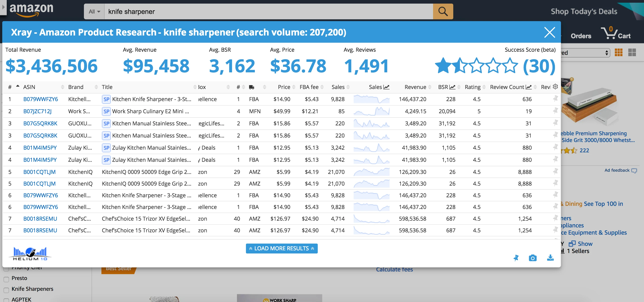Open the All departments search dropdown
Screen dimensions: 644x302
(x=94, y=11)
